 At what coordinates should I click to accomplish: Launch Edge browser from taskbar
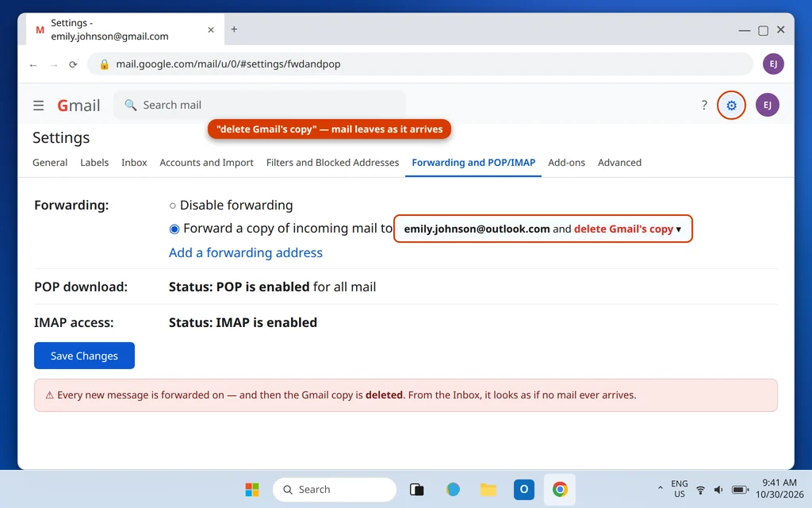click(x=453, y=489)
